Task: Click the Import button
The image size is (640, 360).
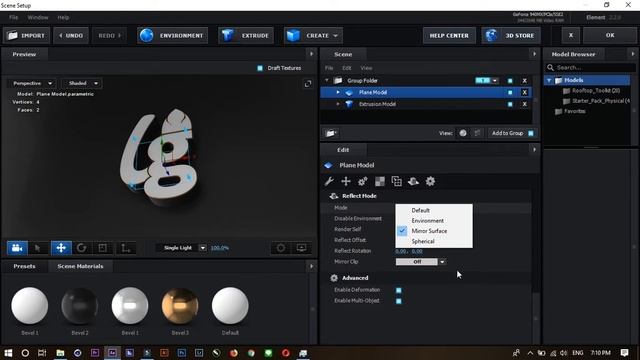Action: click(27, 36)
